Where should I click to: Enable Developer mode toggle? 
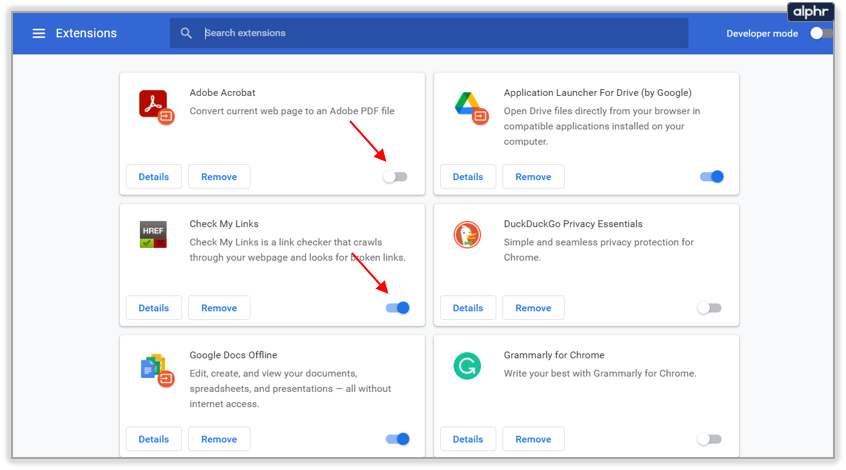820,33
